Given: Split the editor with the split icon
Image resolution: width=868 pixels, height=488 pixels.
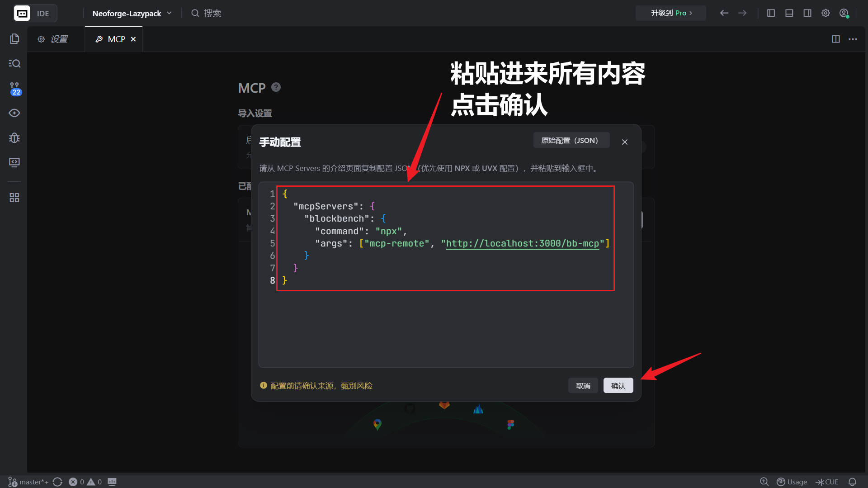Looking at the screenshot, I should pos(836,39).
